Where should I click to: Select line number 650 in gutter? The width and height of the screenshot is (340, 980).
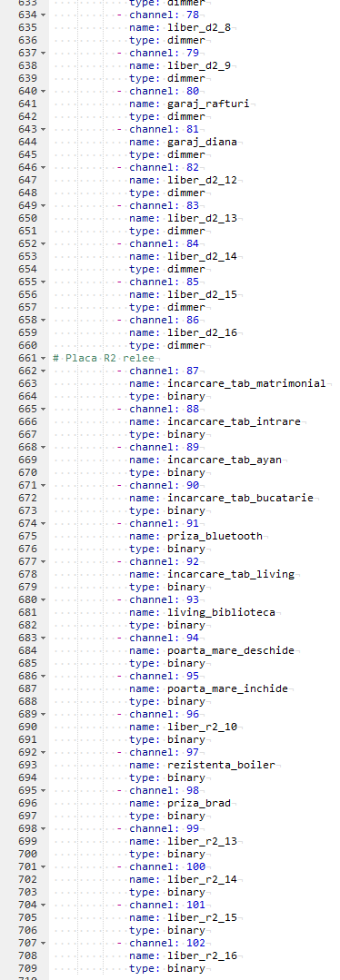click(28, 218)
